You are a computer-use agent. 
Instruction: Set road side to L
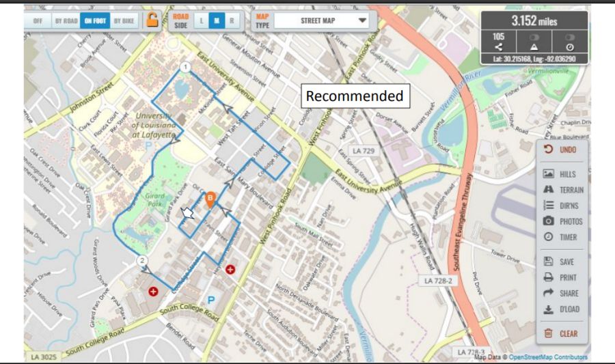point(202,20)
